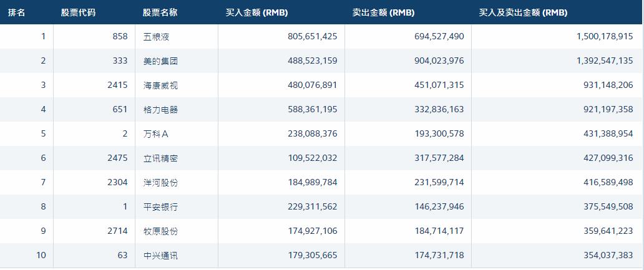
Task: Click the 牧原股份 stock name
Action: click(160, 231)
